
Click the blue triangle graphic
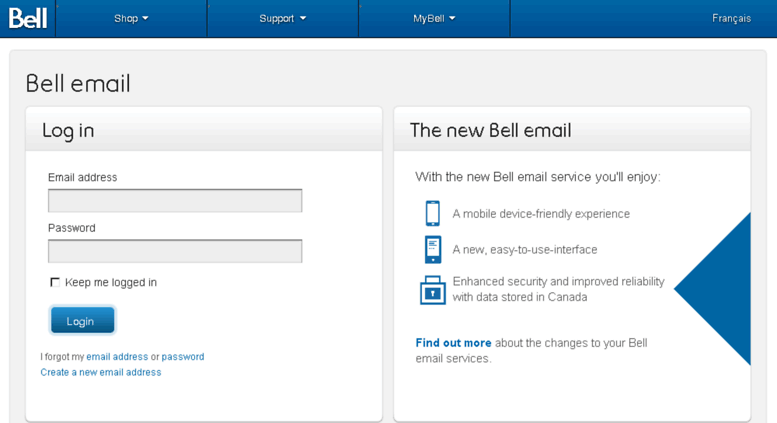click(x=713, y=289)
